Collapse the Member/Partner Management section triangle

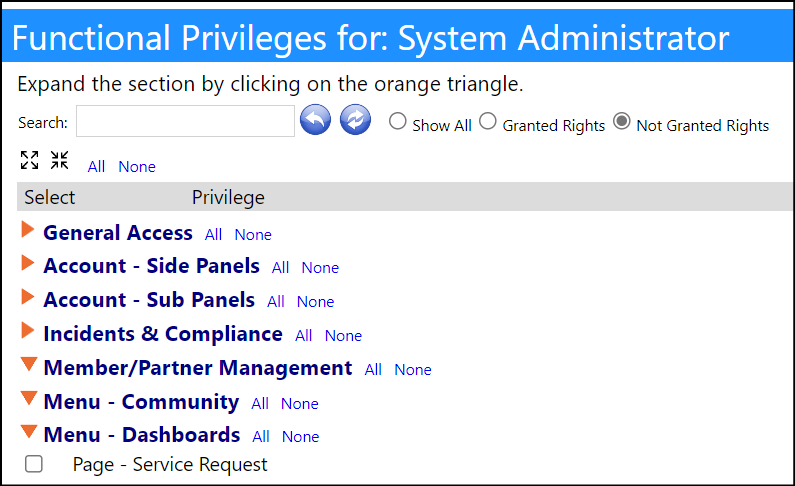click(x=29, y=364)
